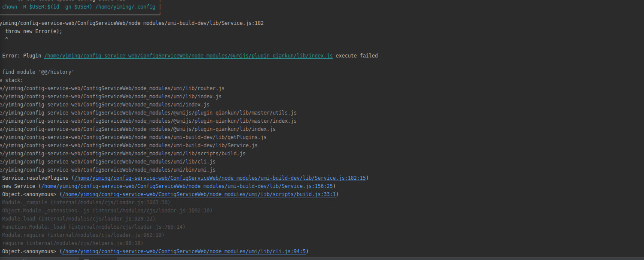The height and width of the screenshot is (260, 644).
Task: Open the Service.js:182:15 link
Action: (x=220, y=178)
